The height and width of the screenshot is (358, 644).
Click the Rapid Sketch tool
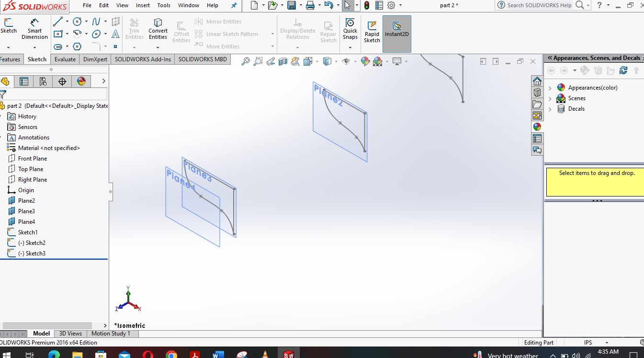point(372,32)
